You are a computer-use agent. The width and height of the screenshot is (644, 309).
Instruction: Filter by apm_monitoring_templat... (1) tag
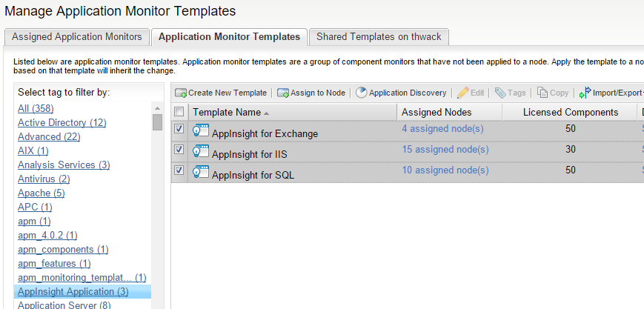click(x=82, y=277)
